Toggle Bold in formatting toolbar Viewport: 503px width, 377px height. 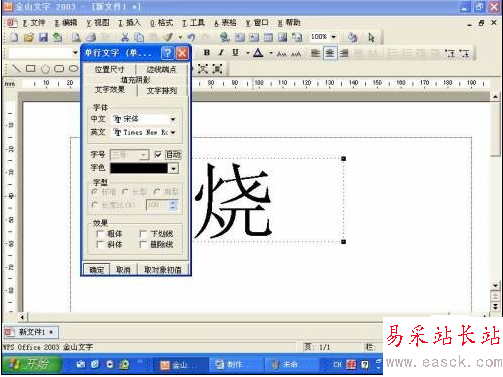tap(207, 53)
